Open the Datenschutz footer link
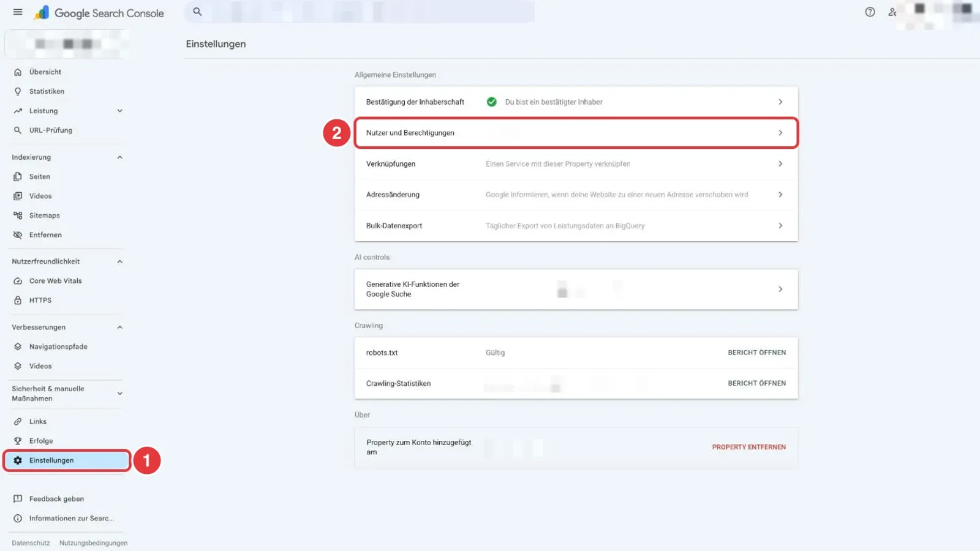The width and height of the screenshot is (980, 551). tap(31, 543)
